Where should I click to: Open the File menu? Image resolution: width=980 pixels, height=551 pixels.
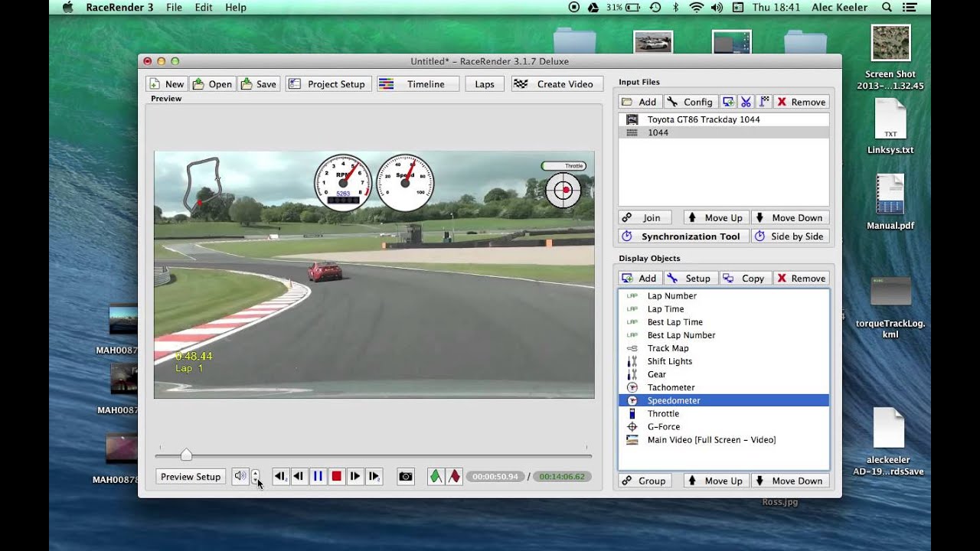click(x=174, y=7)
